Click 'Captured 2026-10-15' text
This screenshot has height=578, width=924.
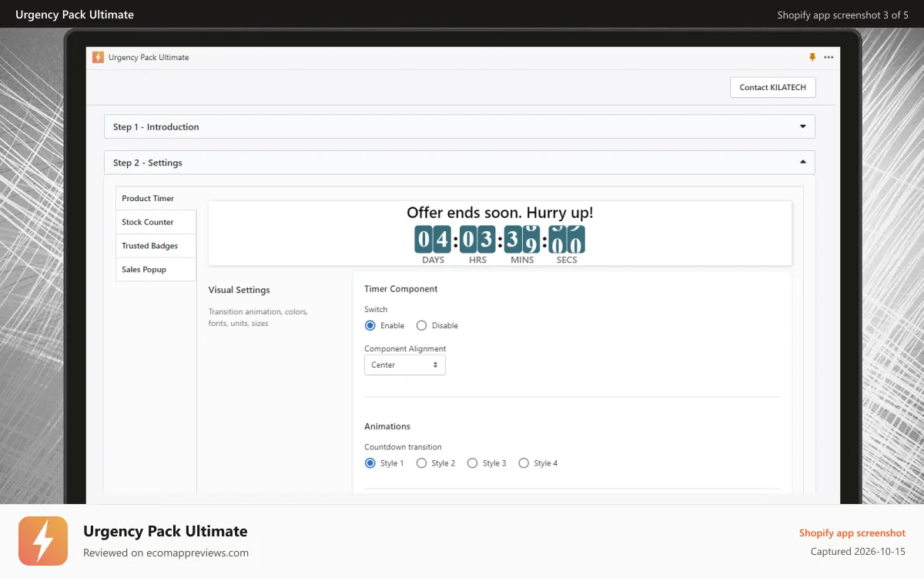tap(858, 552)
